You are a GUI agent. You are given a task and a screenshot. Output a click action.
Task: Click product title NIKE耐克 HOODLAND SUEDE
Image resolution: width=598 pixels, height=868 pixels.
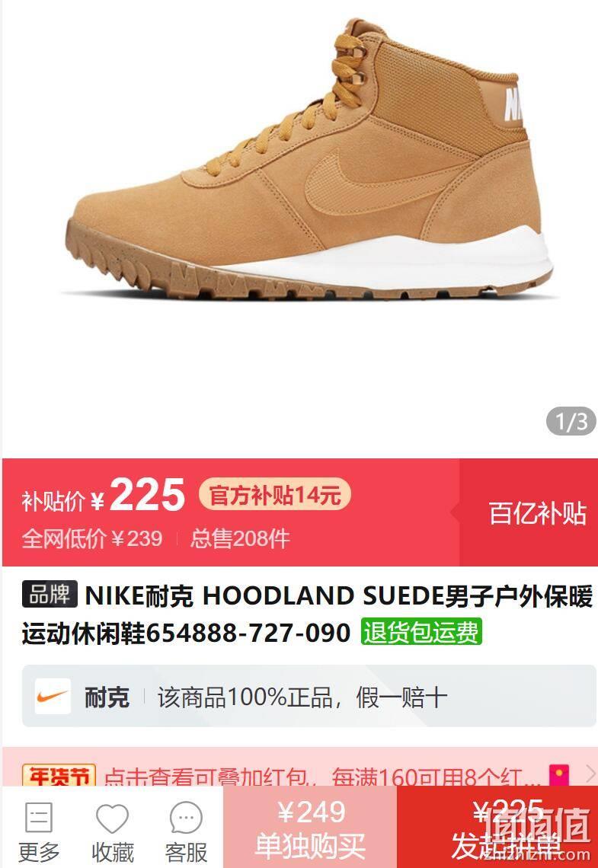click(307, 614)
